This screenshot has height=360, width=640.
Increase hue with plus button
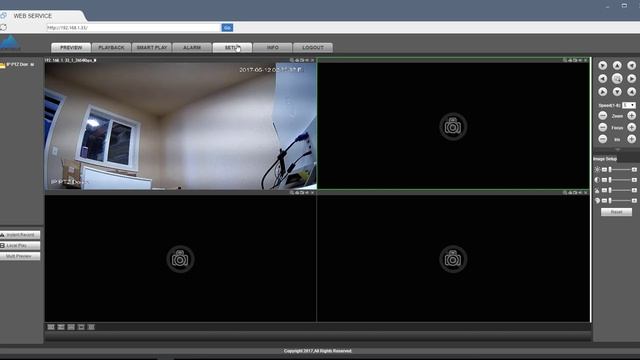click(x=634, y=200)
